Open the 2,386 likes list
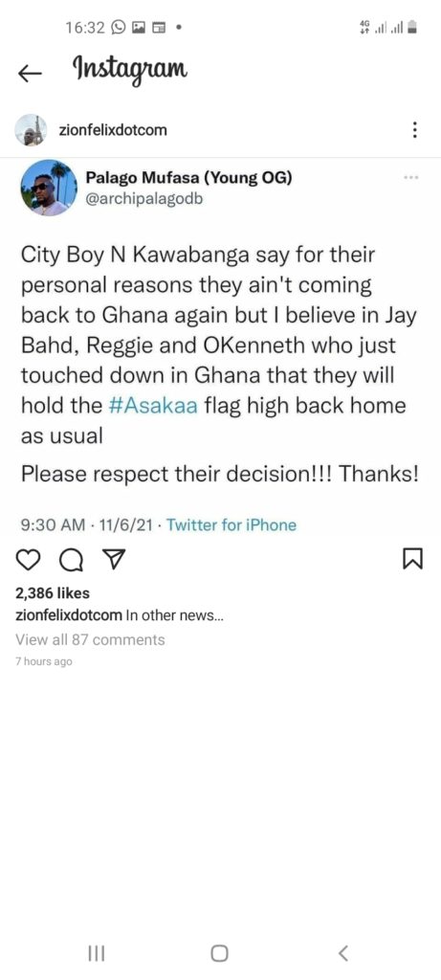This screenshot has width=441, height=980. coord(53,593)
